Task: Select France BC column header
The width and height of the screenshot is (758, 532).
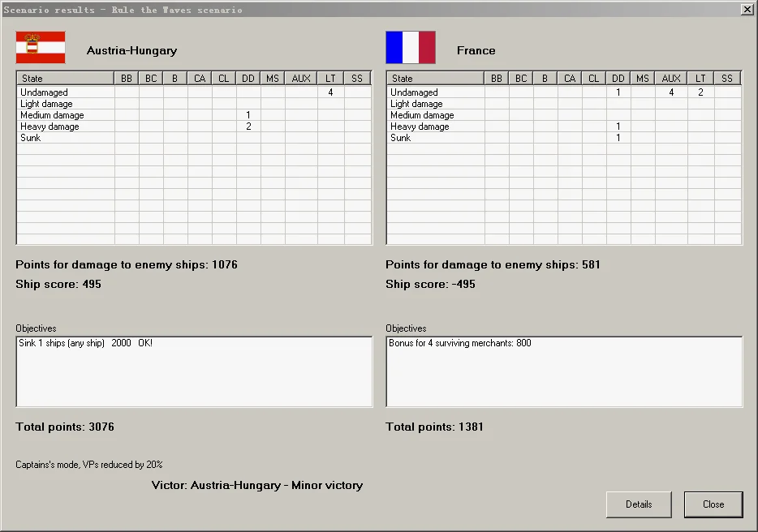Action: pyautogui.click(x=521, y=79)
